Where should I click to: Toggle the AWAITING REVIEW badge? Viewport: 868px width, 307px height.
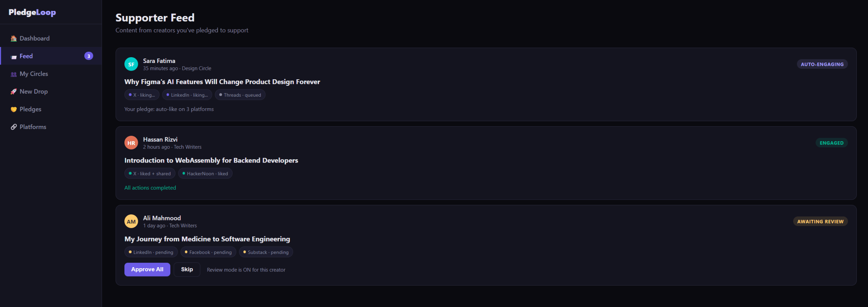(820, 221)
